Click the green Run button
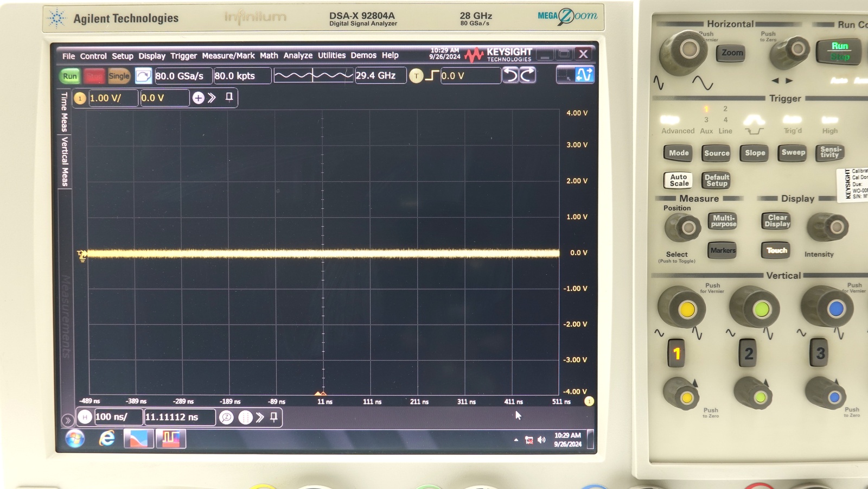Screen dimensions: 868x489 pos(70,76)
